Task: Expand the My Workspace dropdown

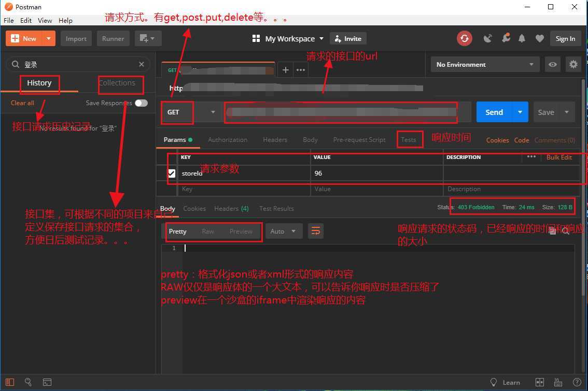Action: tap(321, 38)
